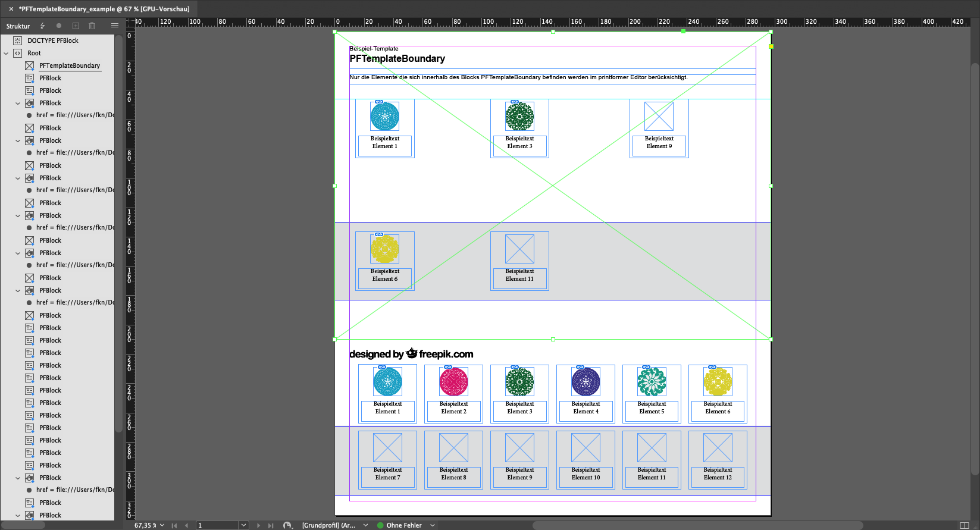Viewport: 980px width, 530px height.
Task: Open the page number dropdown
Action: pyautogui.click(x=243, y=525)
